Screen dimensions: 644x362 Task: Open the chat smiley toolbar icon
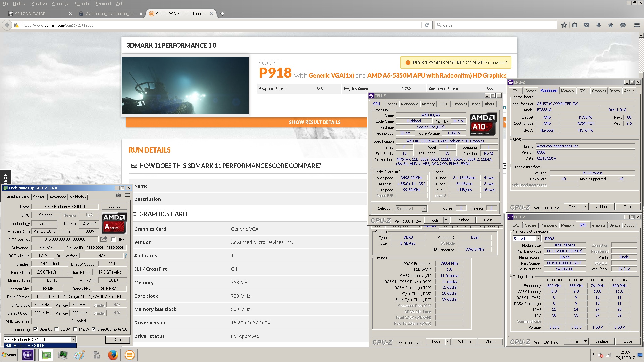[623, 25]
